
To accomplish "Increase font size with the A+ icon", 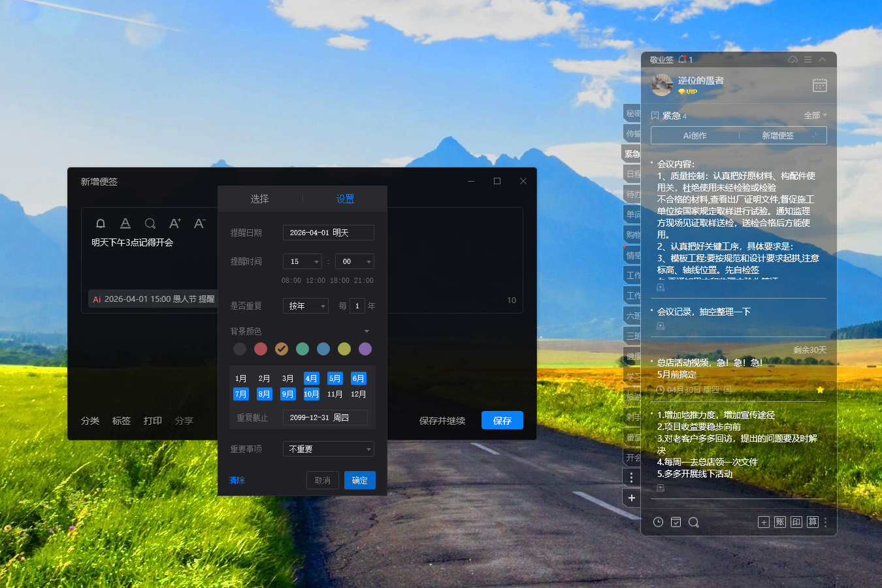I will (174, 223).
